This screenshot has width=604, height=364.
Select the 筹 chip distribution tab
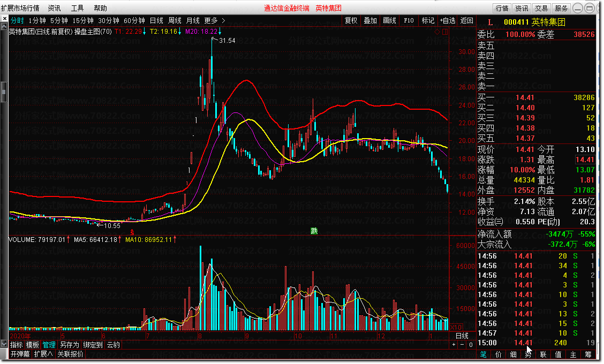pos(588,354)
